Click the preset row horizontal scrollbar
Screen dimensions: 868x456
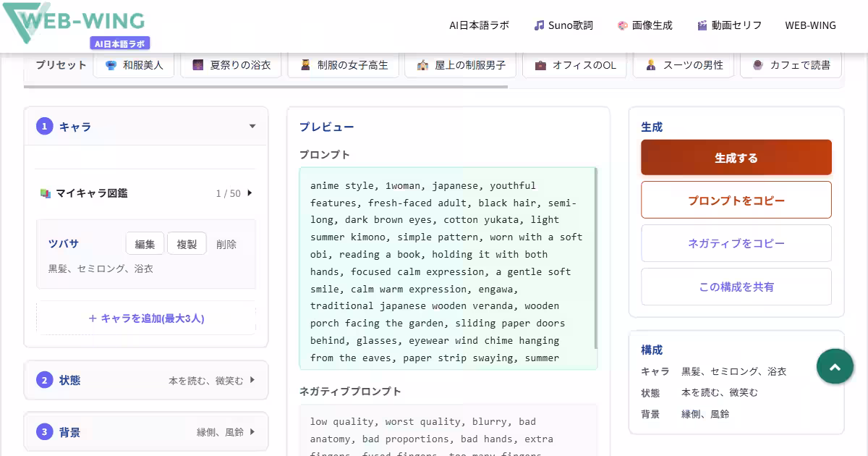point(265,86)
